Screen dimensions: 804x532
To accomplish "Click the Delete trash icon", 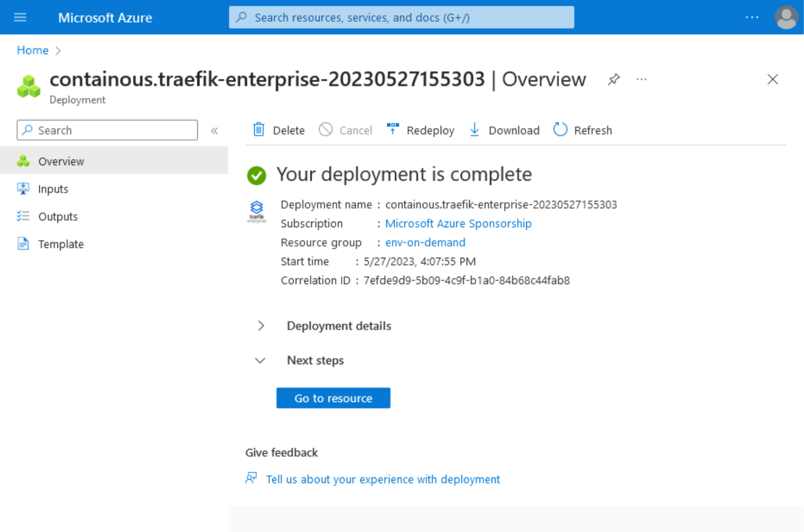I will 259,130.
